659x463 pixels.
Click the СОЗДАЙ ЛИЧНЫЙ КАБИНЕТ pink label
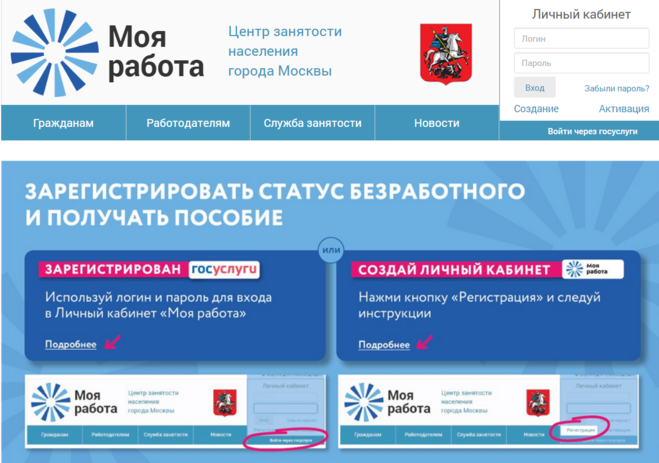click(x=454, y=270)
